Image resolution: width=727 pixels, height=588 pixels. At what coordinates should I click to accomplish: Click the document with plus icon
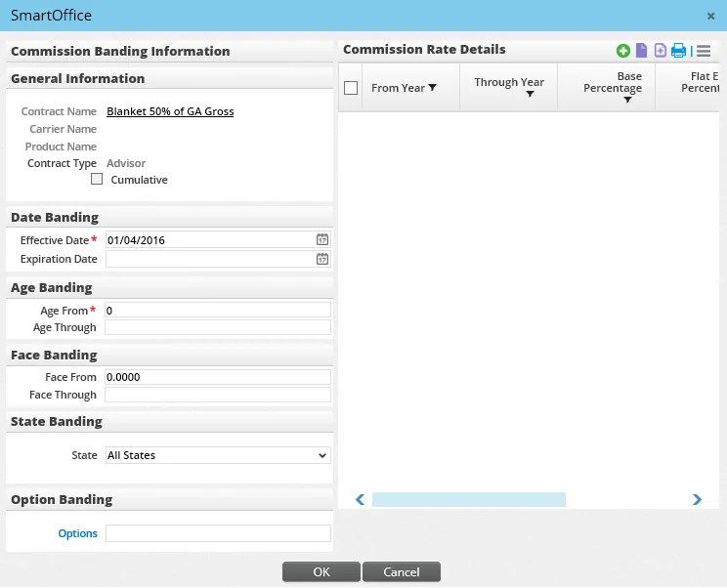click(661, 51)
